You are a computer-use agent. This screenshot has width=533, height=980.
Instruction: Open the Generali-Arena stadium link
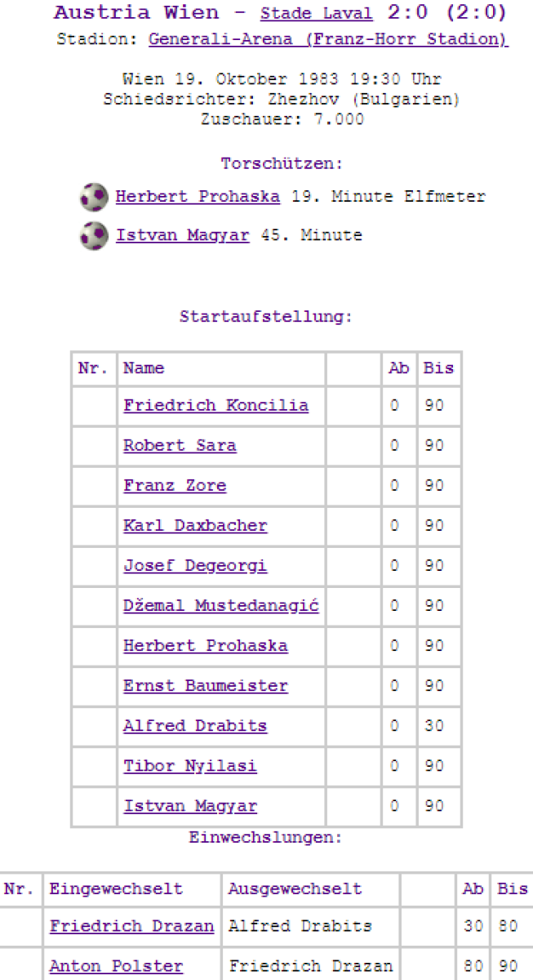pos(328,39)
